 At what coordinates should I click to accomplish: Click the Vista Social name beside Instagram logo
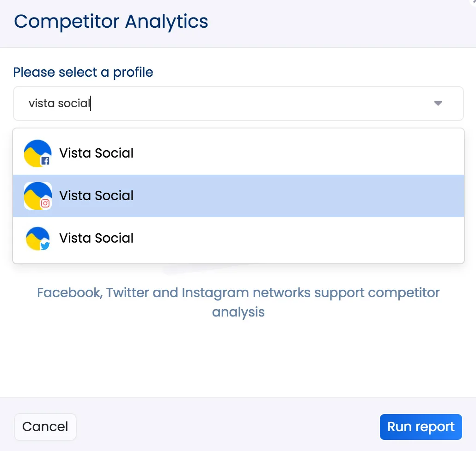(96, 196)
